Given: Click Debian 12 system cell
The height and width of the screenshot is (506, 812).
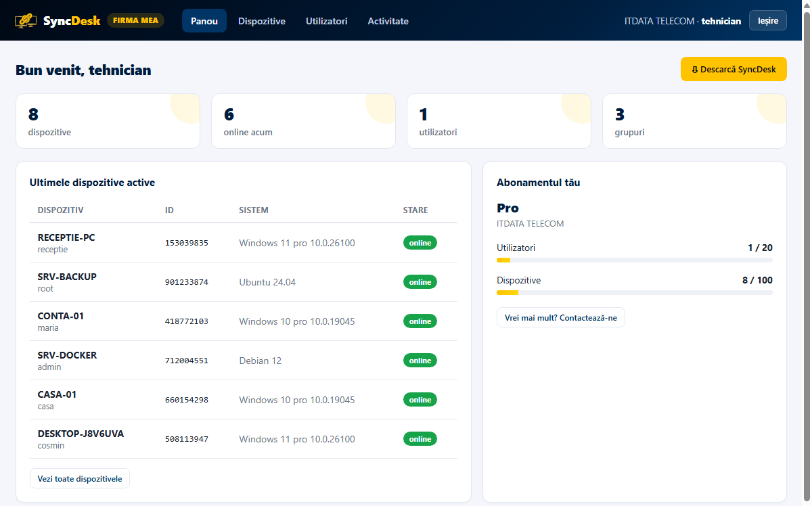Looking at the screenshot, I should point(261,361).
